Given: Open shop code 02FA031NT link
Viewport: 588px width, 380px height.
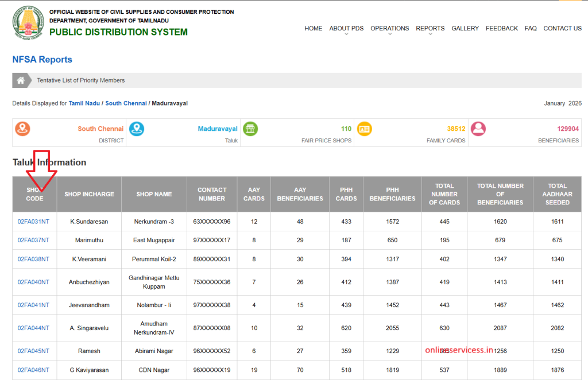Looking at the screenshot, I should click(x=33, y=222).
